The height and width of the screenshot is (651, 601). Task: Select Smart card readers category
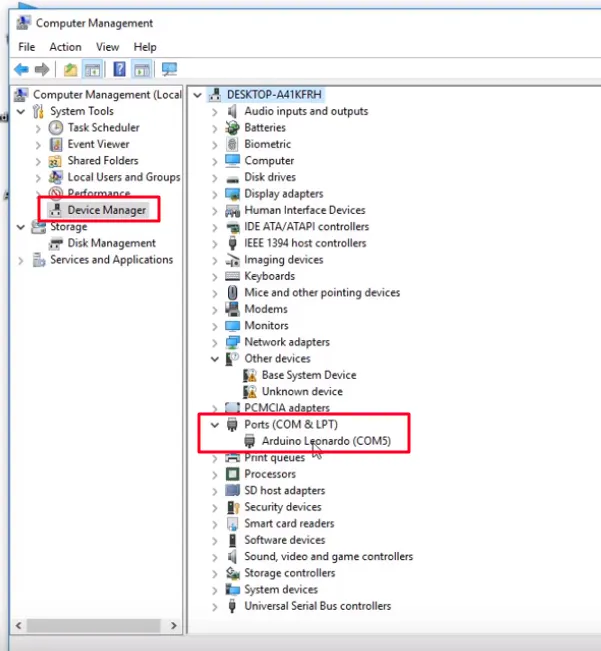289,524
